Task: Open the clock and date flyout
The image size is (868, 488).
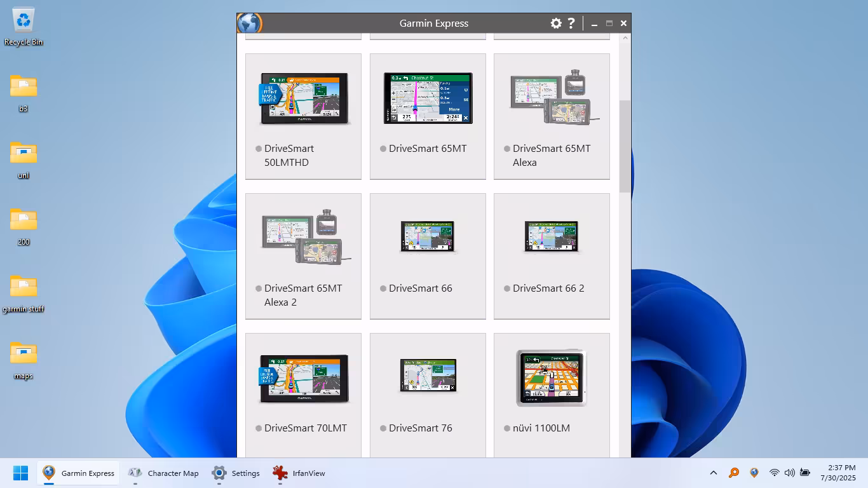Action: (838, 473)
